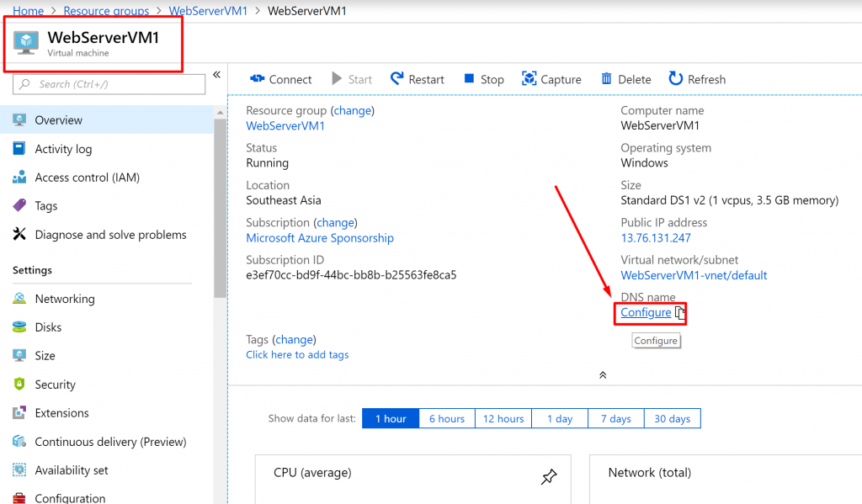The height and width of the screenshot is (504, 862).
Task: Click the Restart button label
Action: click(426, 79)
